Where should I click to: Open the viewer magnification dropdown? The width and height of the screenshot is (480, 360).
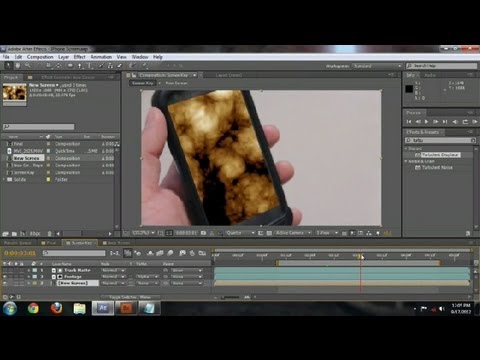(144, 233)
